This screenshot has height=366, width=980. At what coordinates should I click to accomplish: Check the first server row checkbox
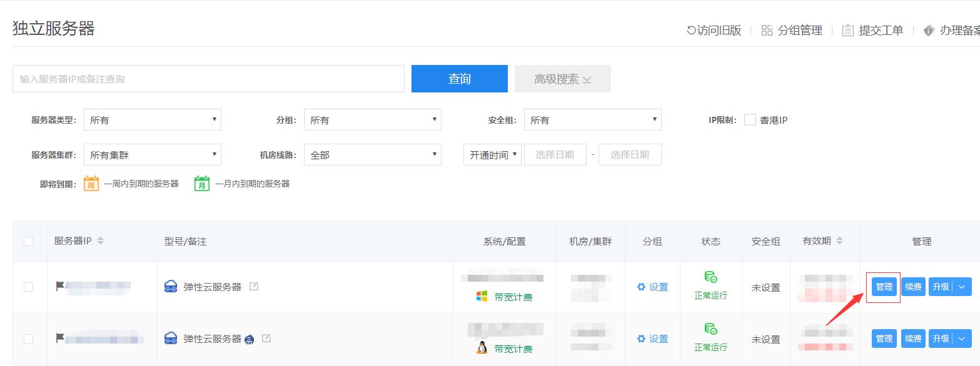click(28, 287)
